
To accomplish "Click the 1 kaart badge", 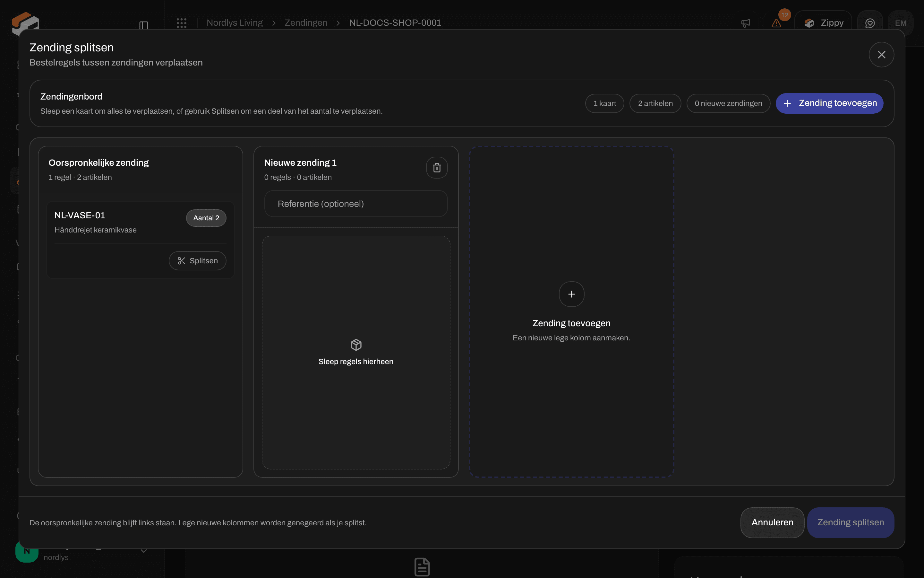I will pos(605,104).
